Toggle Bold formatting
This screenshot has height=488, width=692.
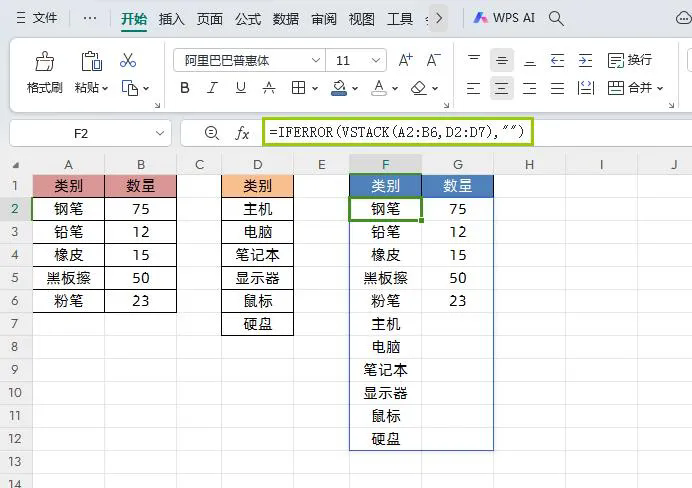(x=185, y=88)
